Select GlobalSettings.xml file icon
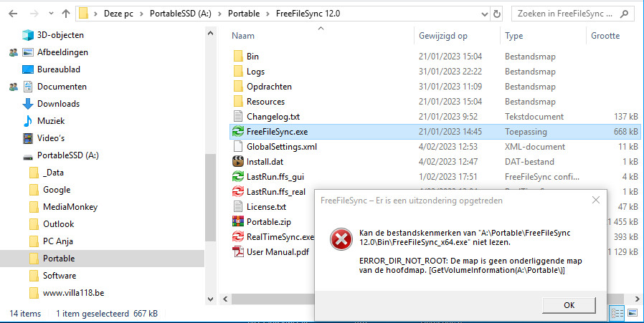The height and width of the screenshot is (323, 644). pos(238,147)
